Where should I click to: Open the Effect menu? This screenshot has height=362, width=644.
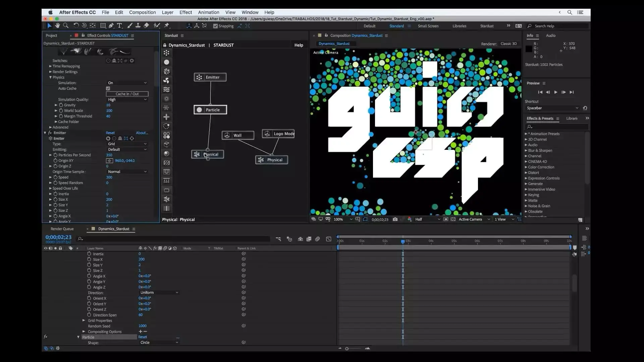pos(185,12)
